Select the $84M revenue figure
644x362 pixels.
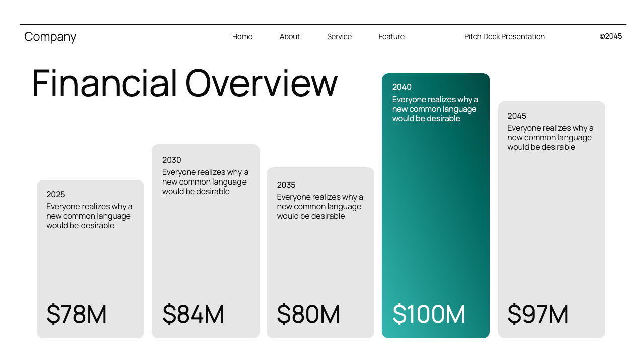193,314
